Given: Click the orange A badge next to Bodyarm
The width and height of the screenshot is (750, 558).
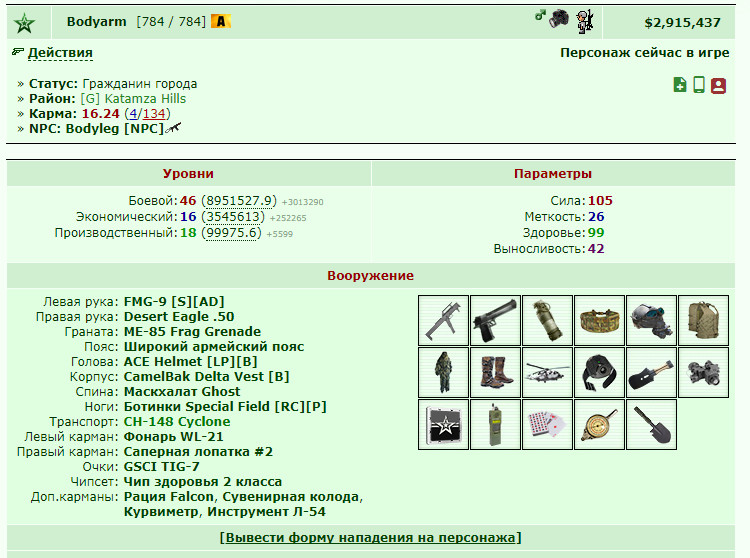Looking at the screenshot, I should click(x=221, y=22).
